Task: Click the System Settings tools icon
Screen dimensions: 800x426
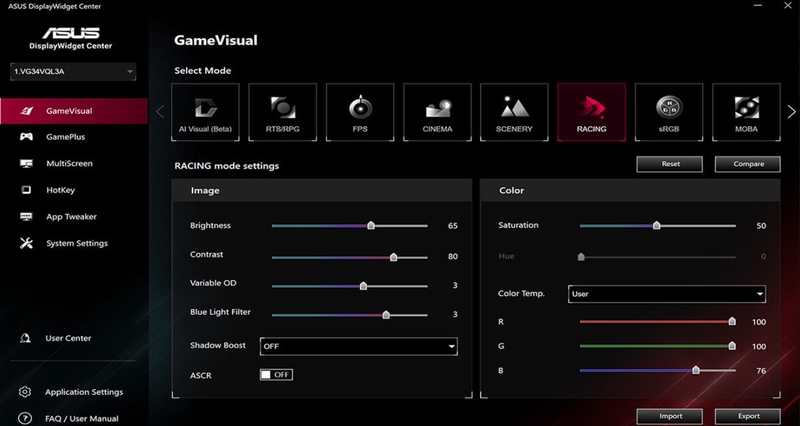Action: [26, 243]
